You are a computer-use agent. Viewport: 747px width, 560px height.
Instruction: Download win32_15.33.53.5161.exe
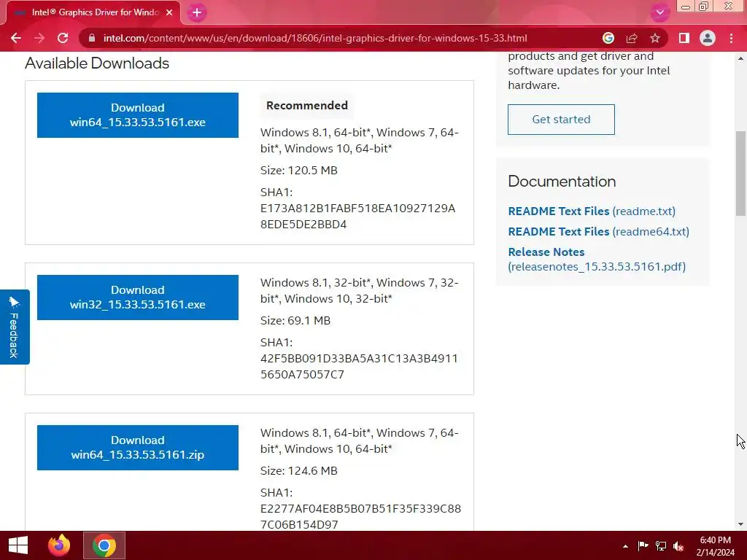138,297
